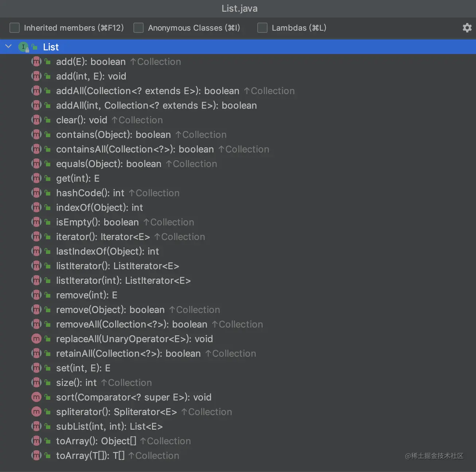The height and width of the screenshot is (472, 476).
Task: Select retainAll(Collection<?>): boolean name
Action: point(128,353)
